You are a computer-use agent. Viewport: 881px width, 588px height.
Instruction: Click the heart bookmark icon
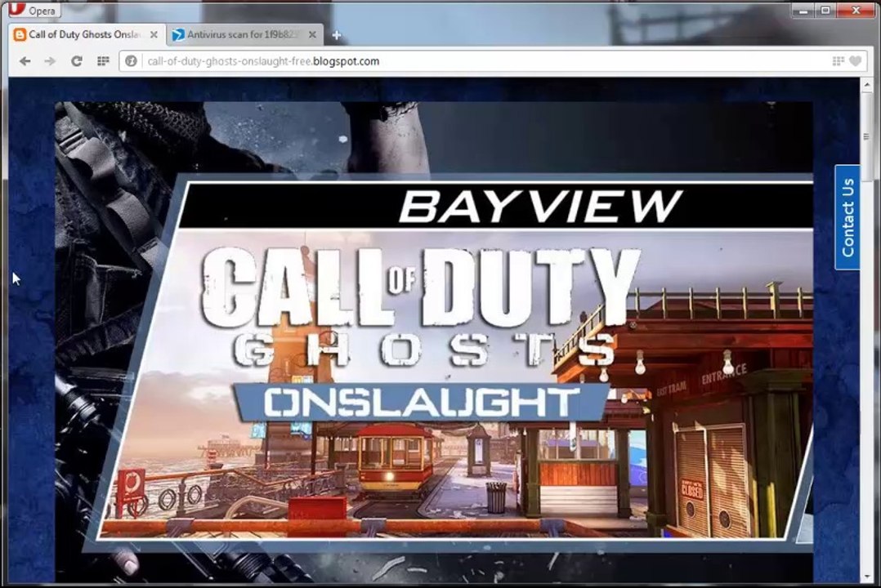coord(855,61)
